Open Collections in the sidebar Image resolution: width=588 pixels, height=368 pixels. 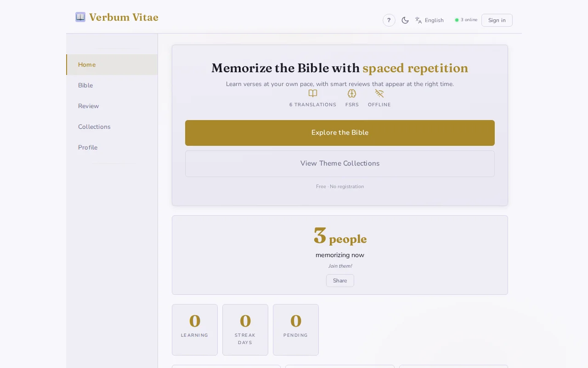pyautogui.click(x=112, y=127)
